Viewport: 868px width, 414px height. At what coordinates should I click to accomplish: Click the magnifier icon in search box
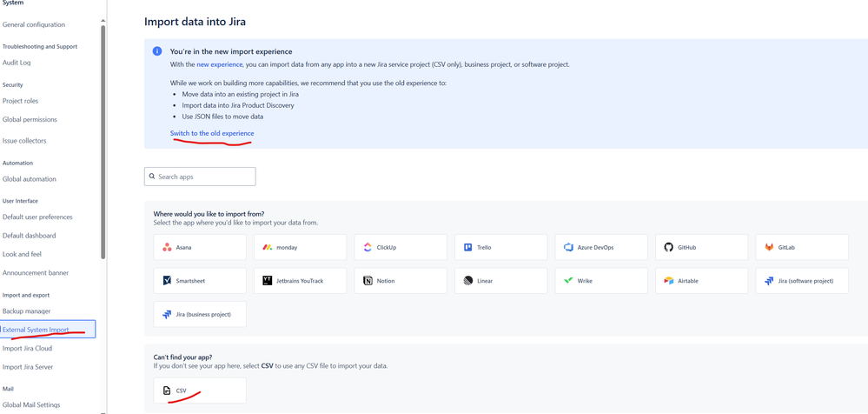152,177
